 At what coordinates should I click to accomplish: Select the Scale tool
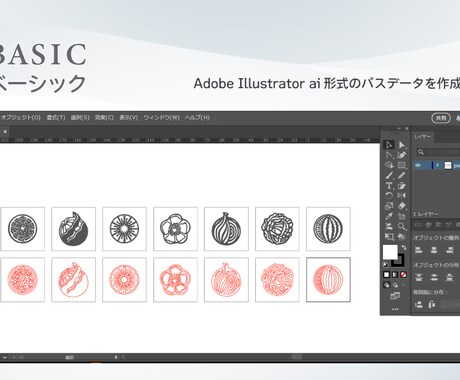[389, 206]
